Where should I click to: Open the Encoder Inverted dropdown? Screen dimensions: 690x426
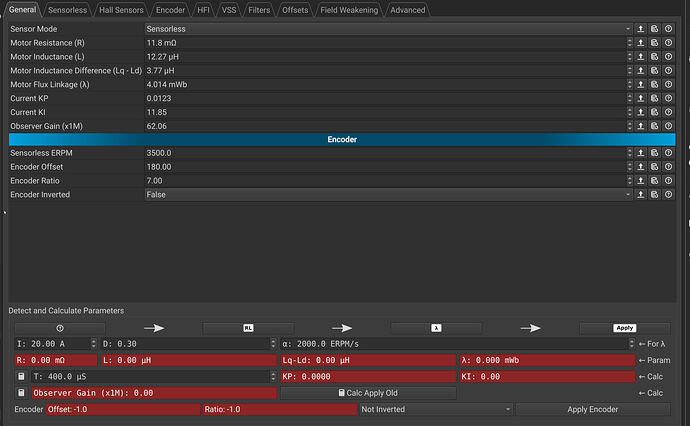(388, 195)
